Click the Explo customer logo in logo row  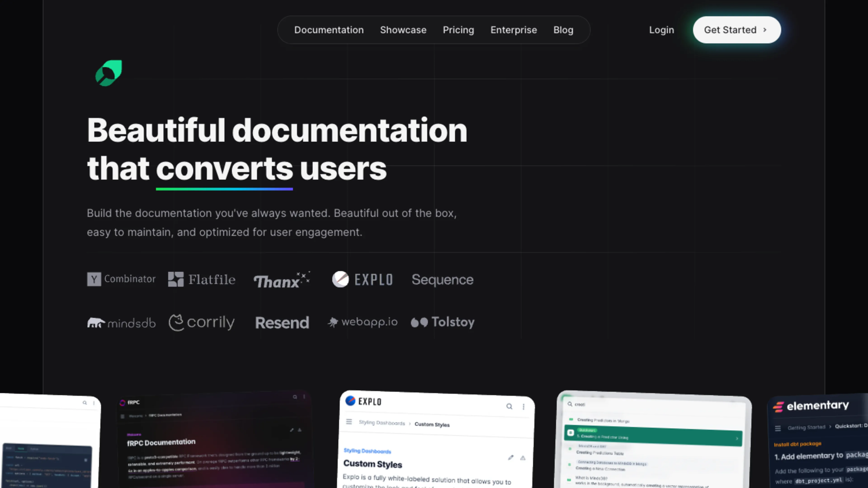[x=362, y=279]
